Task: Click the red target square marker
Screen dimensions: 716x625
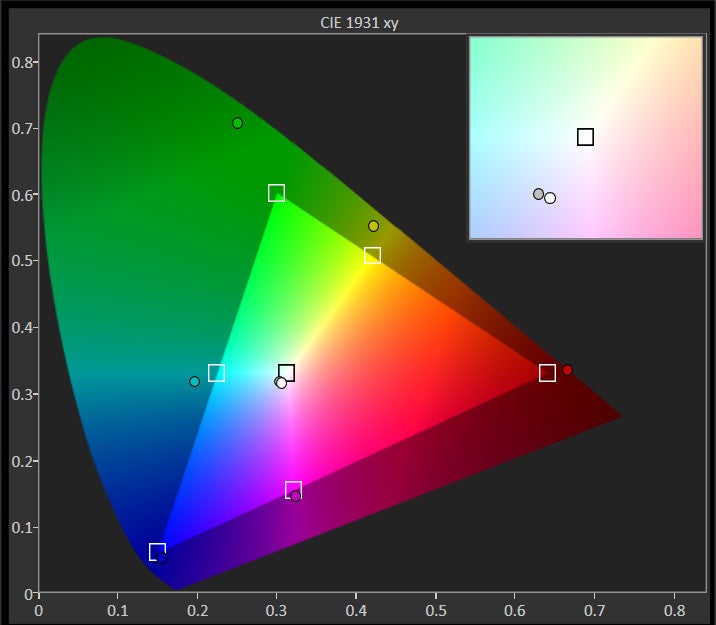Action: pos(547,373)
